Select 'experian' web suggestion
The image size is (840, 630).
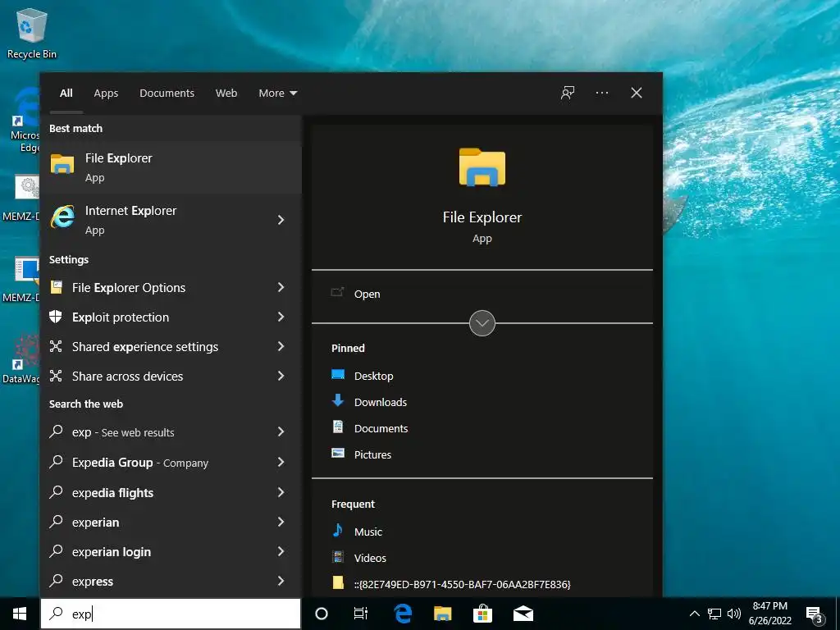(x=171, y=522)
